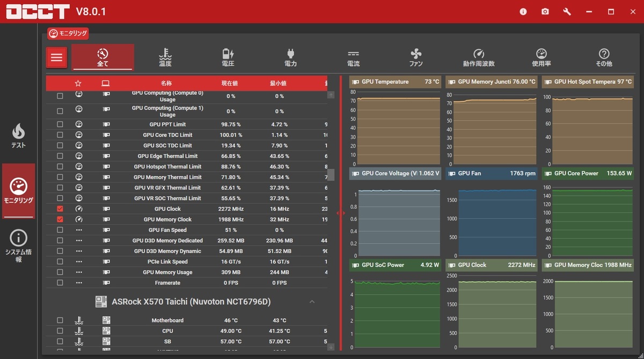Click the GPU D3D Memory Dynamic row name

click(x=167, y=251)
